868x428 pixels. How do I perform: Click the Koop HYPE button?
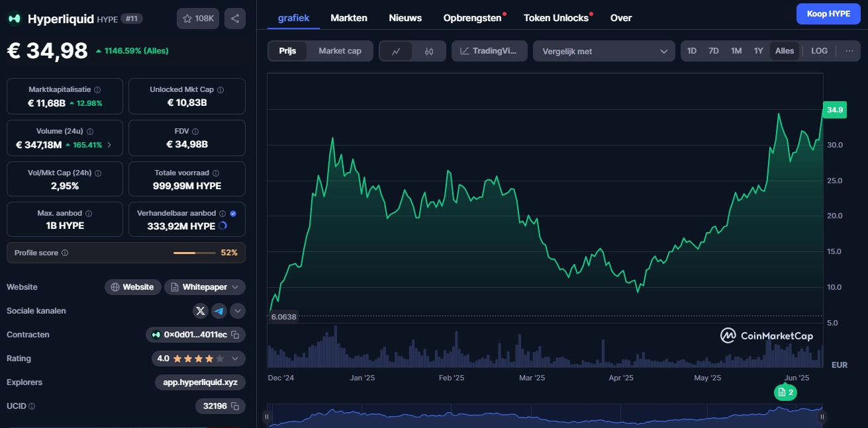click(x=828, y=13)
